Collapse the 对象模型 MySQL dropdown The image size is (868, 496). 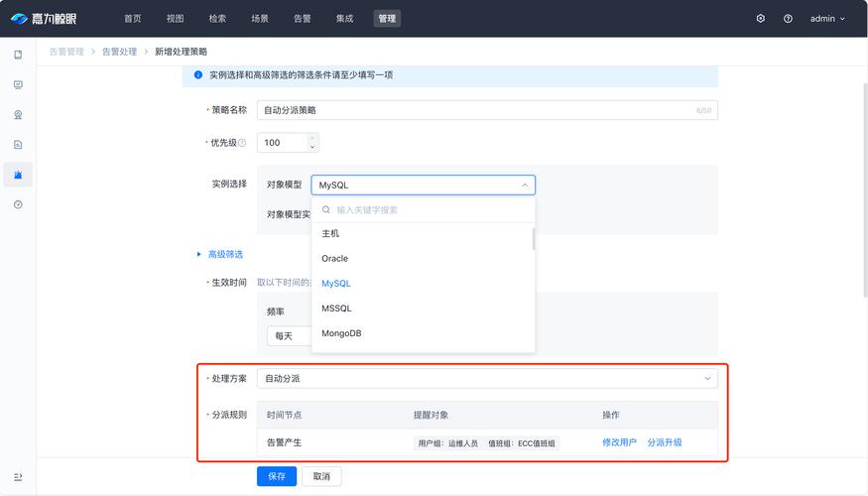[x=423, y=185]
